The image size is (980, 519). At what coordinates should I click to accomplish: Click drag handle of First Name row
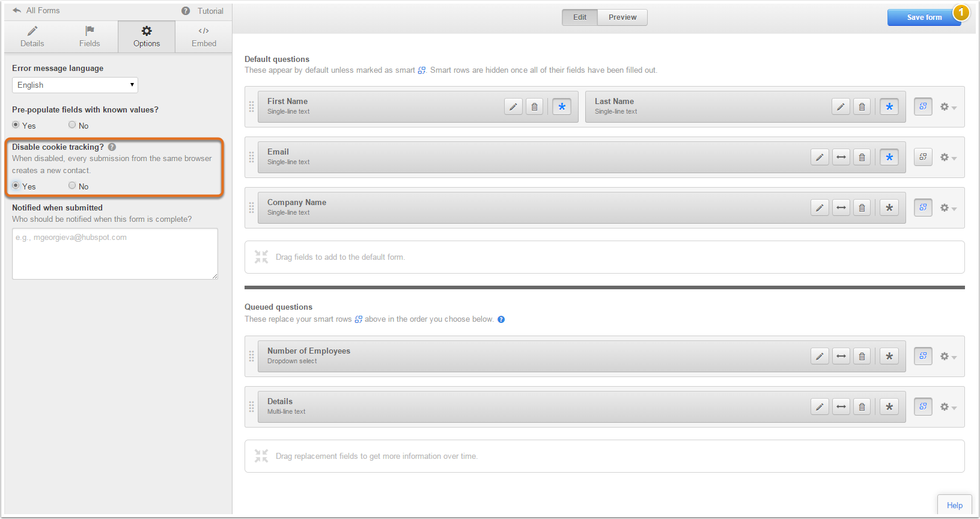point(251,107)
